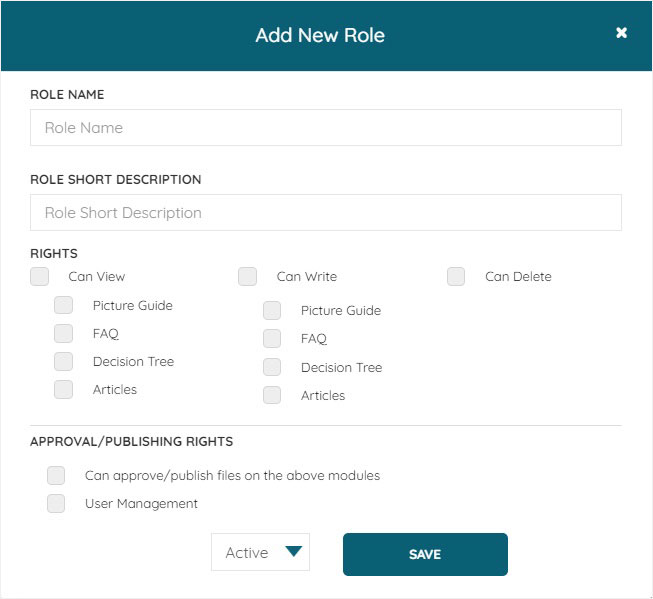Enable Decision Tree under Can Write

[272, 367]
